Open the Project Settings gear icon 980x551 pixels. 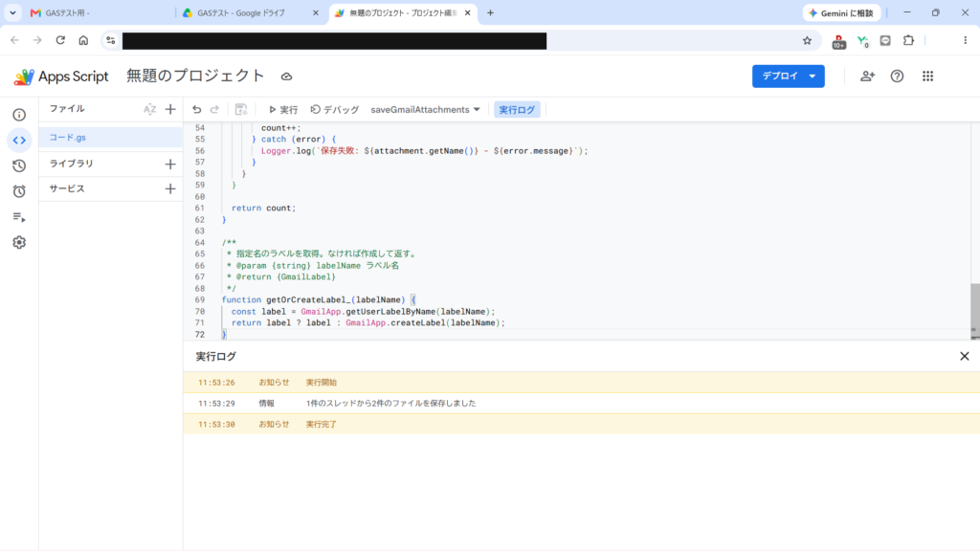(x=19, y=242)
